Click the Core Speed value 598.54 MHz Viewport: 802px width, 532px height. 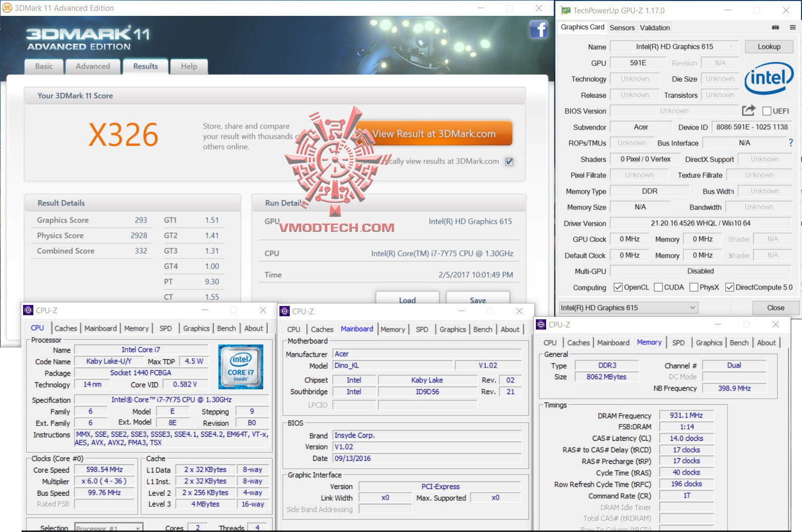105,469
